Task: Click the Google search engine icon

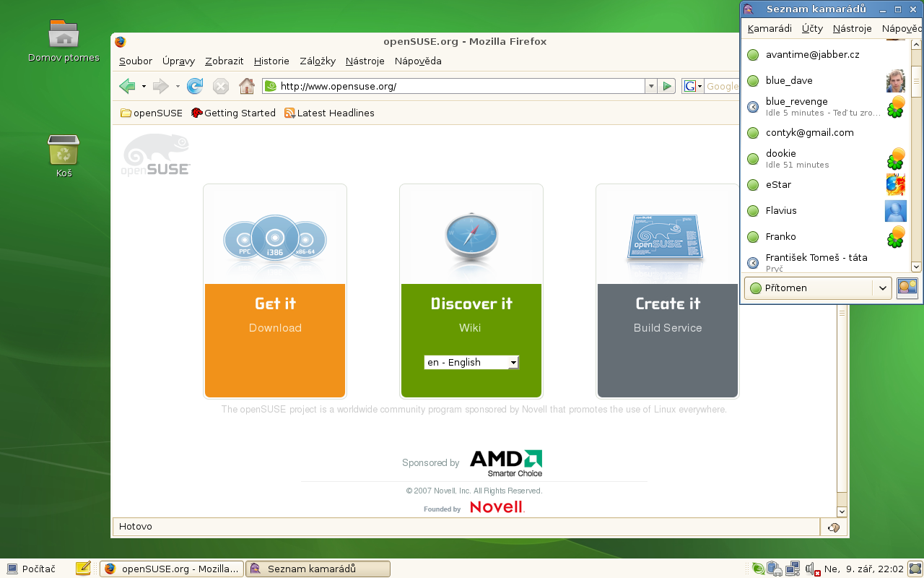Action: pos(690,87)
